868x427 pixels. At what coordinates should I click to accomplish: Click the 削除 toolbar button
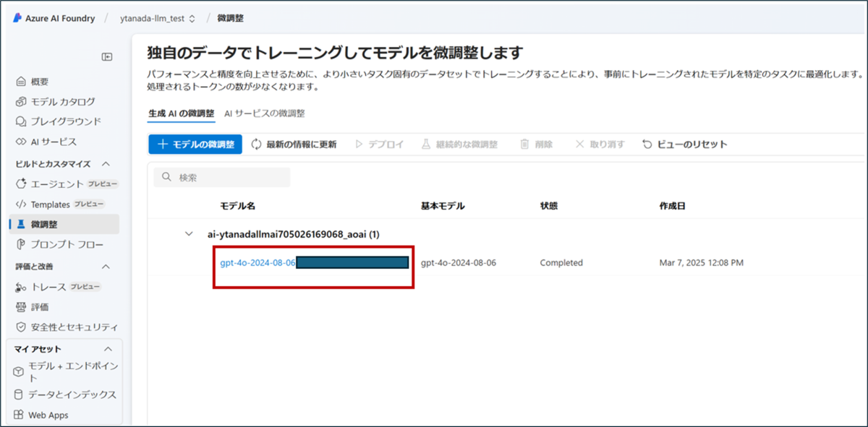coord(536,144)
